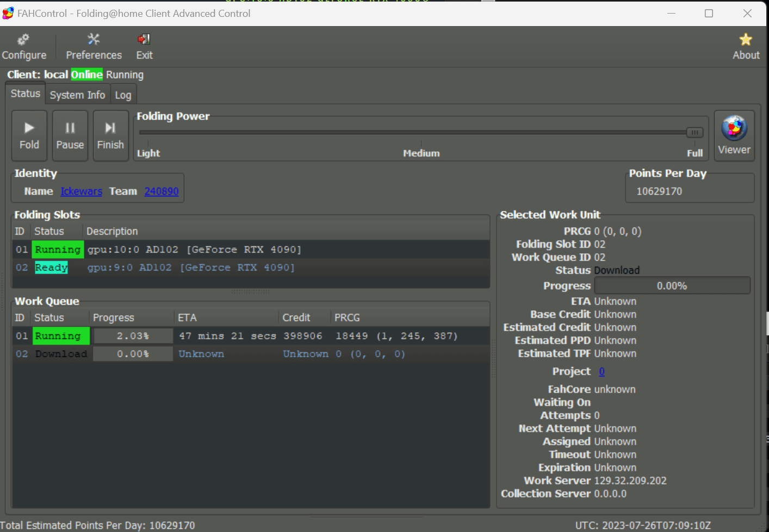
Task: Click the pane splitter handle under Folding Slots
Action: (251, 292)
